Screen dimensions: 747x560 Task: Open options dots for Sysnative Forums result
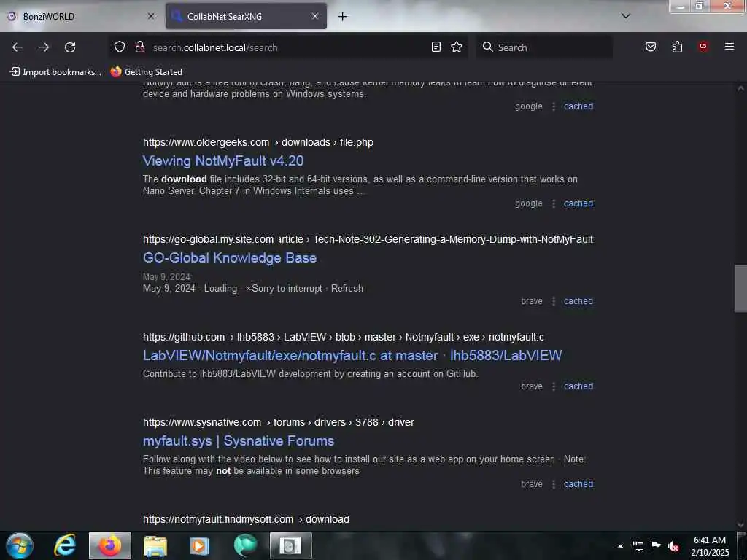[554, 484]
